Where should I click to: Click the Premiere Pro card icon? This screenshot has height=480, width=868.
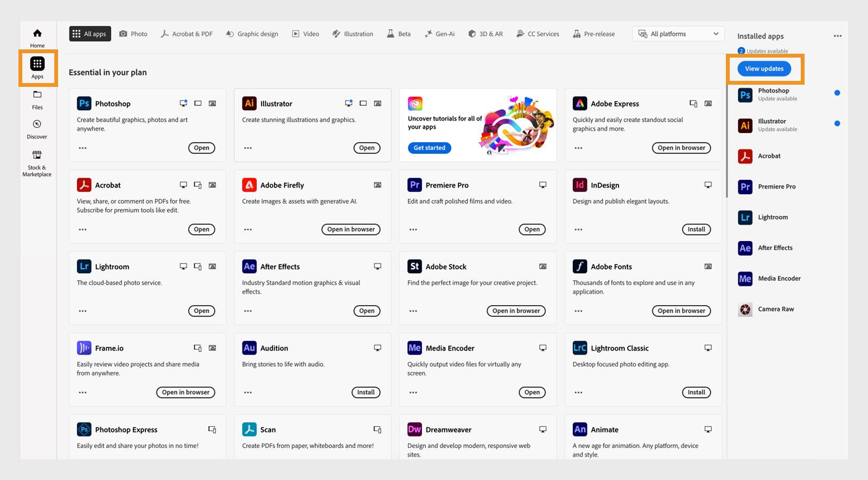click(414, 185)
